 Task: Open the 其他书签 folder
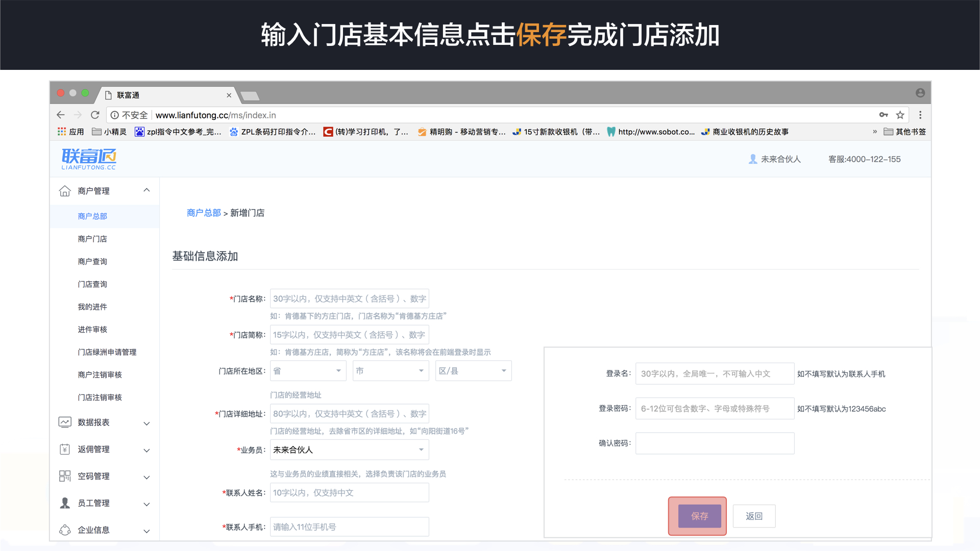coord(904,132)
